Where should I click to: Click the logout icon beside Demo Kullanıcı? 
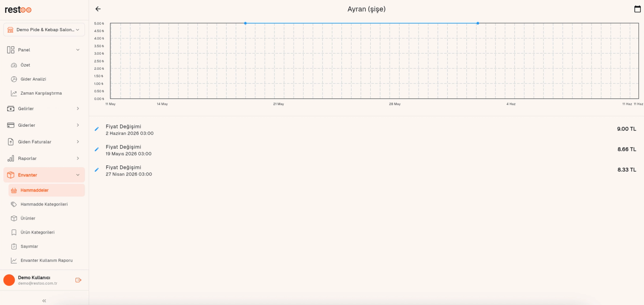tap(78, 280)
